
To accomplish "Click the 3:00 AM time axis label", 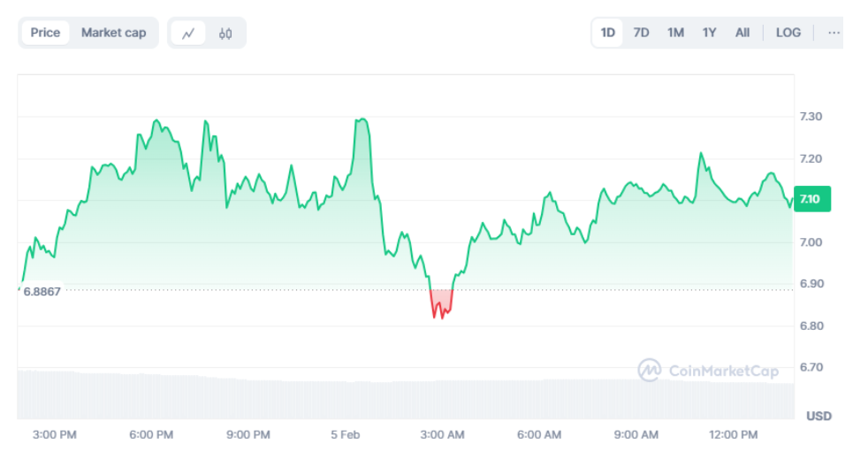I will point(442,435).
